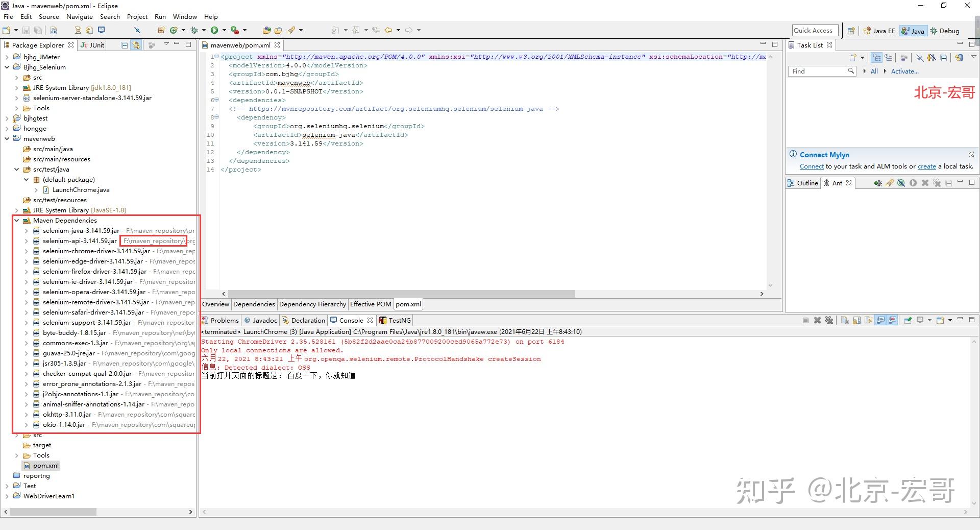Click the Open Console icon
The height and width of the screenshot is (530, 980).
[x=940, y=320]
